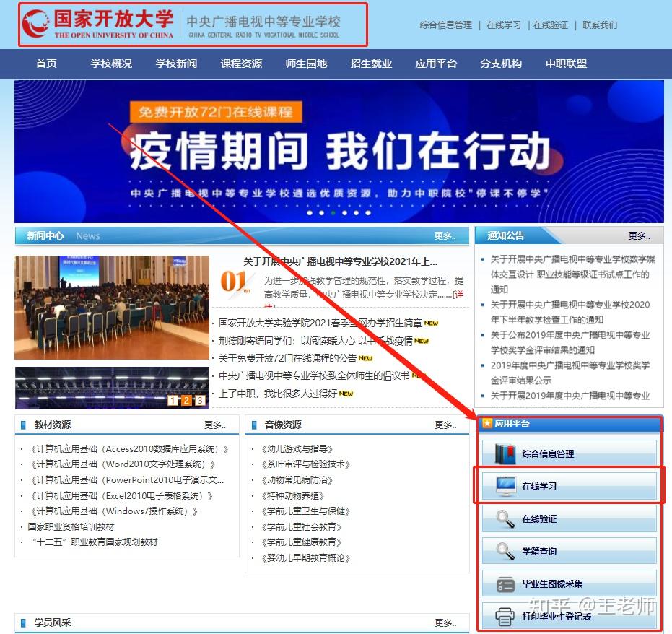Expand 更多 in 通知公告 section
The image size is (672, 634).
639,236
